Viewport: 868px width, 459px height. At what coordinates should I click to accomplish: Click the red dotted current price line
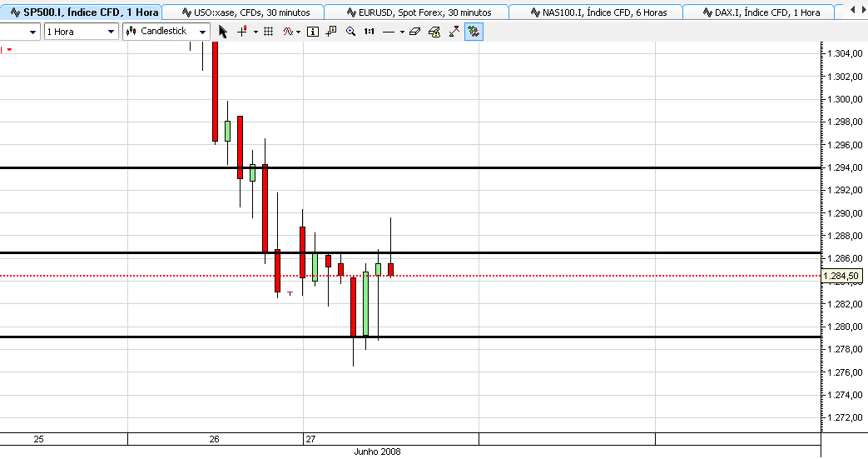click(x=409, y=276)
